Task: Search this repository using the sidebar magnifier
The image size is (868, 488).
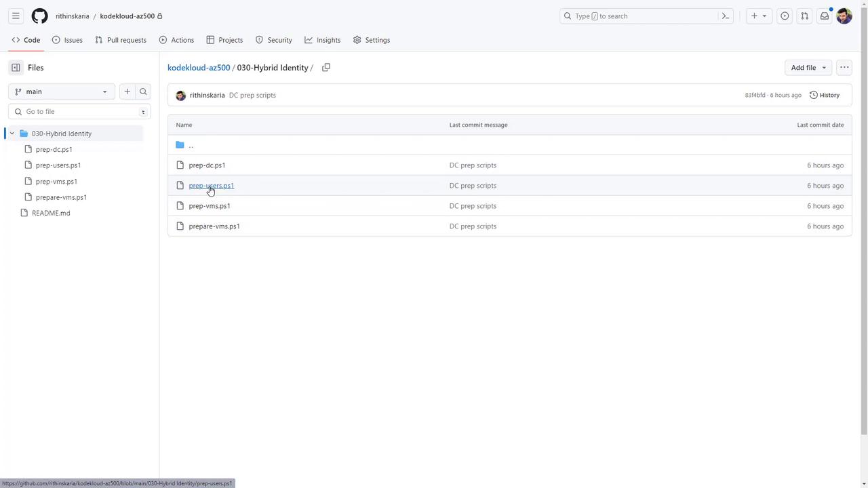Action: point(143,91)
